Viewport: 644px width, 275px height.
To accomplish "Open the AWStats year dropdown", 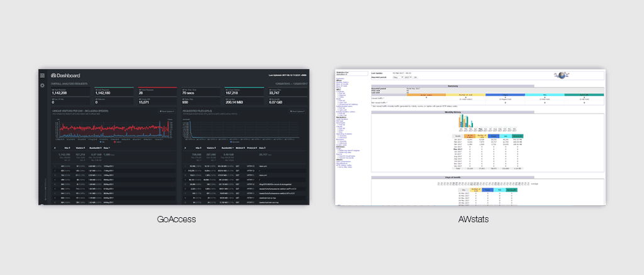I will (x=408, y=78).
